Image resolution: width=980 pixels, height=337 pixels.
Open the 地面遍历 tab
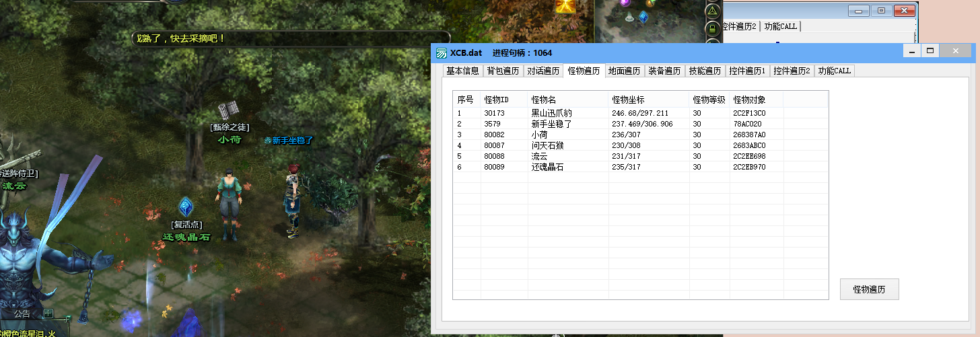[x=624, y=71]
